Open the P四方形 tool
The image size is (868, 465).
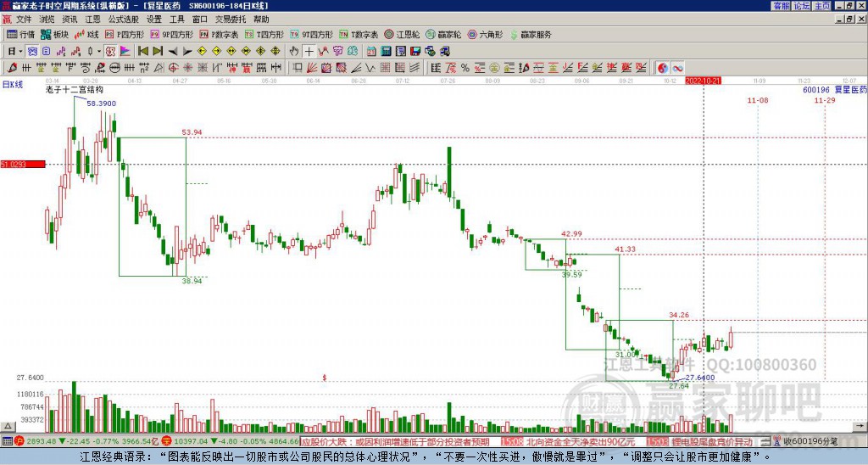pyautogui.click(x=125, y=34)
